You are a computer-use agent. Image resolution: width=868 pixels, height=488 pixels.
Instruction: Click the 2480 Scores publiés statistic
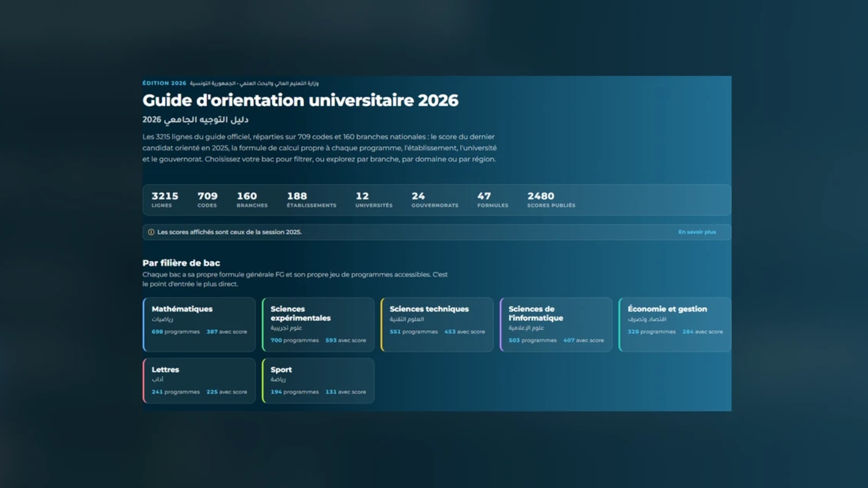click(551, 200)
